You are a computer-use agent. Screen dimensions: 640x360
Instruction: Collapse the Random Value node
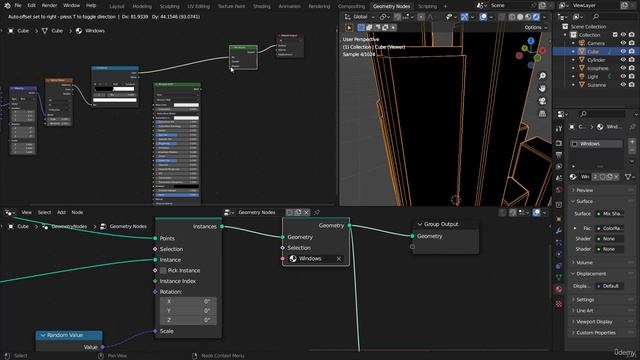click(43, 335)
